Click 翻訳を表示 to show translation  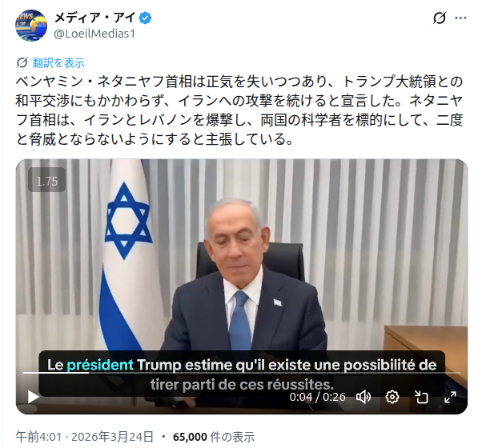[x=58, y=63]
